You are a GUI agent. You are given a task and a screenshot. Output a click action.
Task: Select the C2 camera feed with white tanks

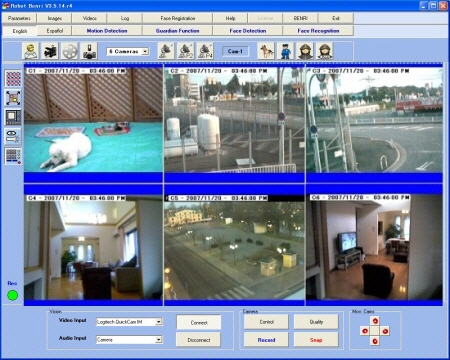coord(234,120)
